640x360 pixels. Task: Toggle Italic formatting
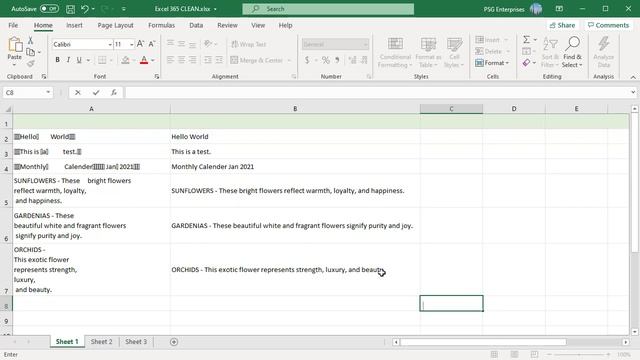pyautogui.click(x=68, y=60)
